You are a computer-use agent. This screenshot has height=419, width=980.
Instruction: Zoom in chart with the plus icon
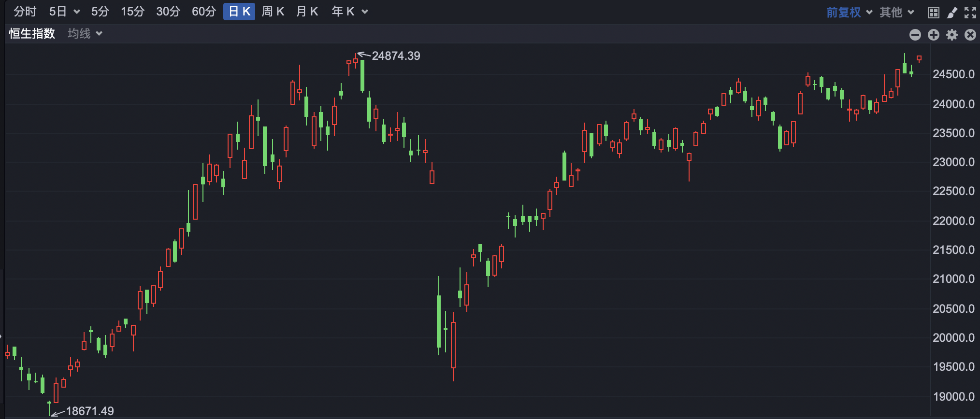(x=934, y=35)
